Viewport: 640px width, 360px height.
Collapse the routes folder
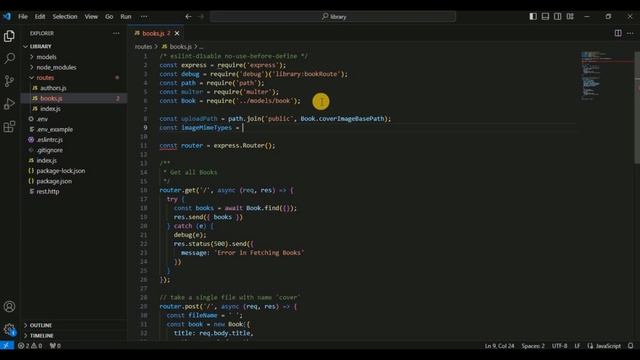(45, 78)
